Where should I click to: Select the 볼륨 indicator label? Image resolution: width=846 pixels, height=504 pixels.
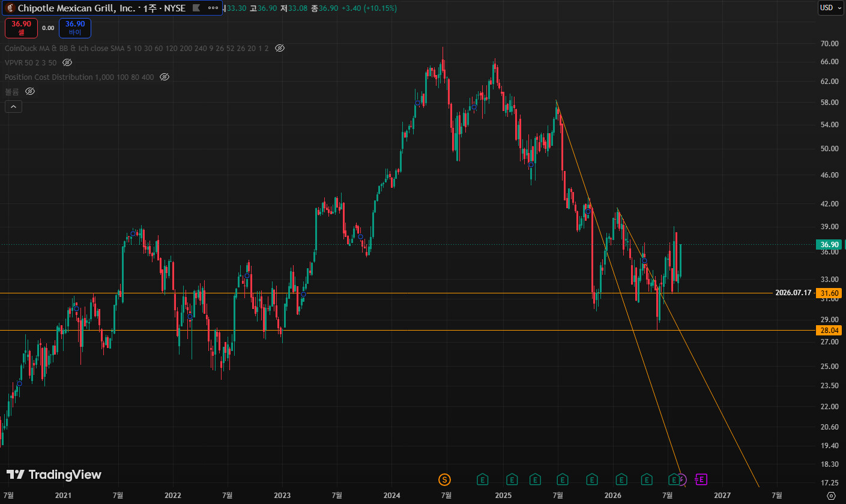click(12, 91)
